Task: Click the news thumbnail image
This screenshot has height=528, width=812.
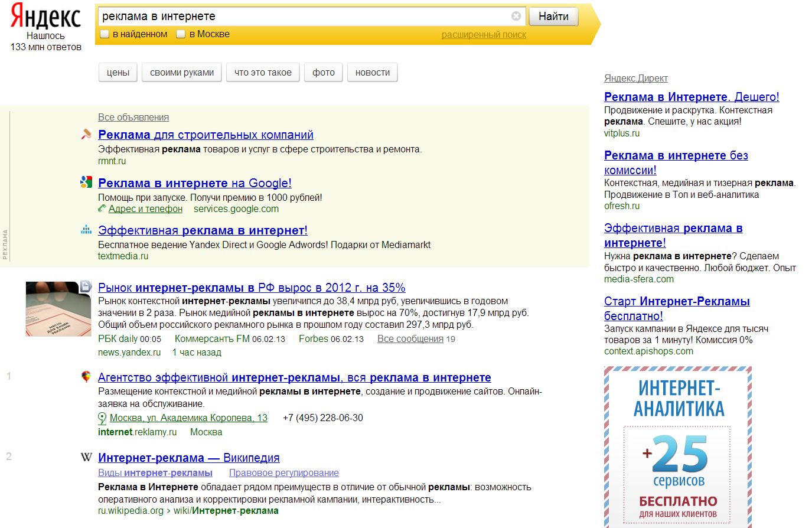Action: tap(58, 309)
